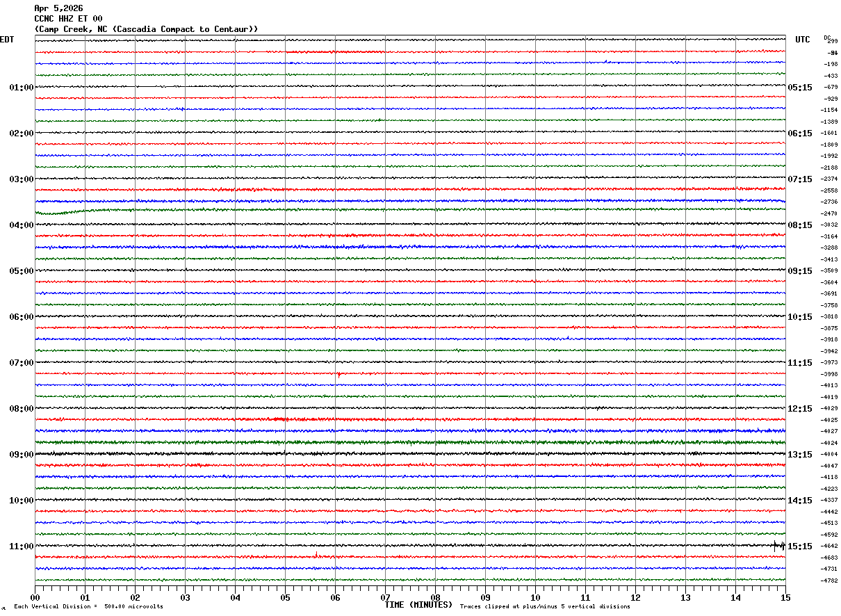Click the DC offset value '-1154'
The image size is (841, 616).
click(830, 111)
